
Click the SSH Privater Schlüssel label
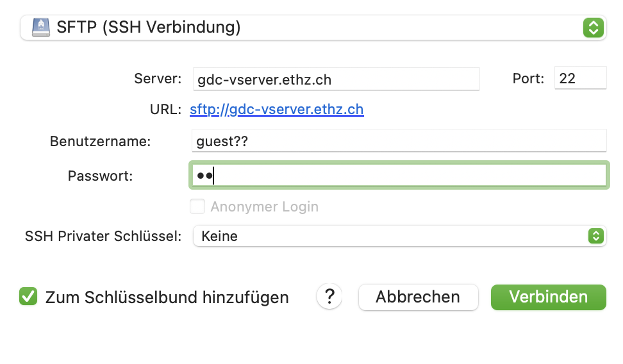pyautogui.click(x=103, y=236)
